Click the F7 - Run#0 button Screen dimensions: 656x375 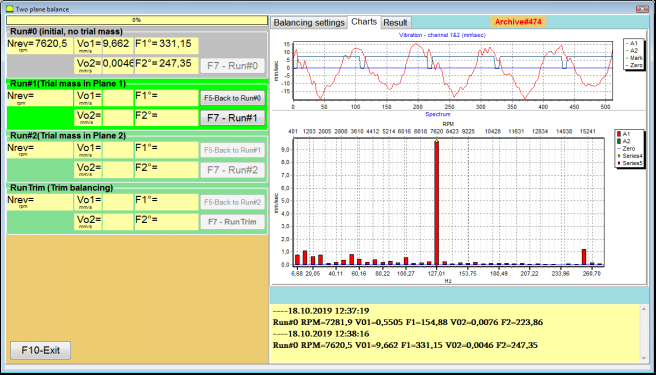(232, 66)
